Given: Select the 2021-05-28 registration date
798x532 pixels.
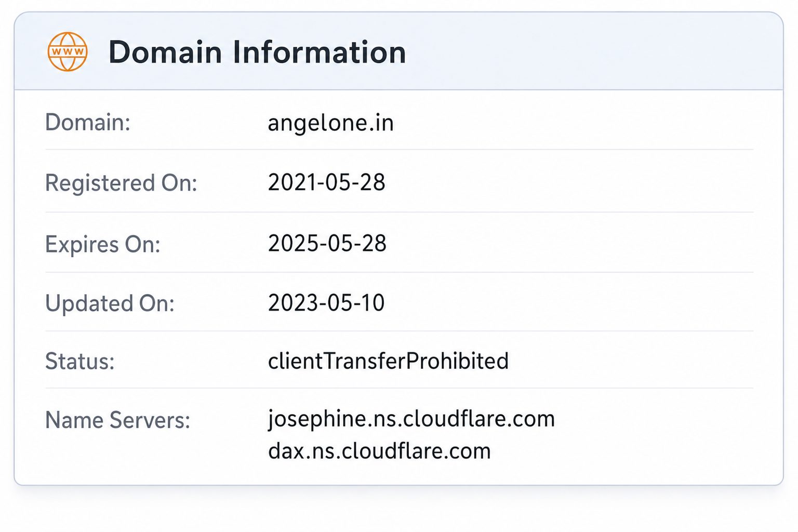Looking at the screenshot, I should point(326,182).
